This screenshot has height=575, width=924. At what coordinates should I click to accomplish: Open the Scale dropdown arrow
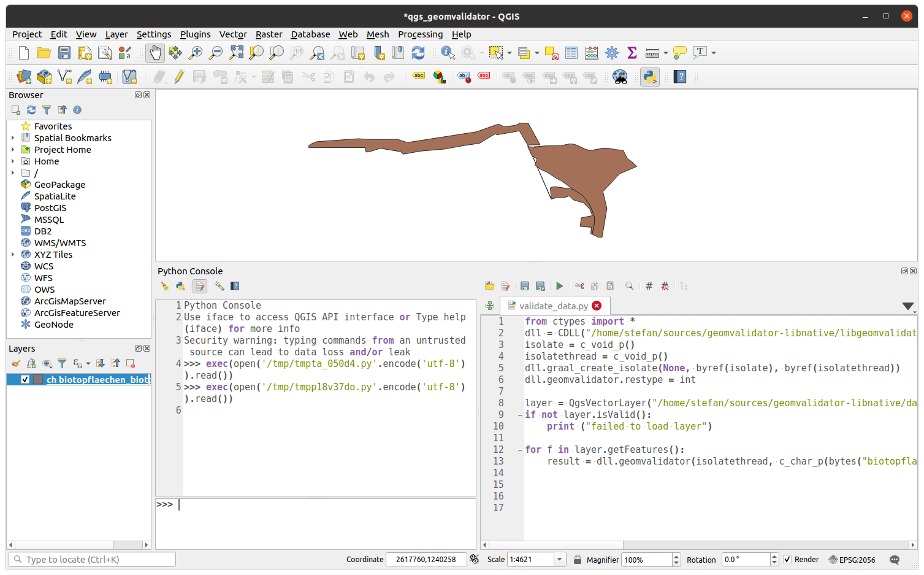(559, 560)
